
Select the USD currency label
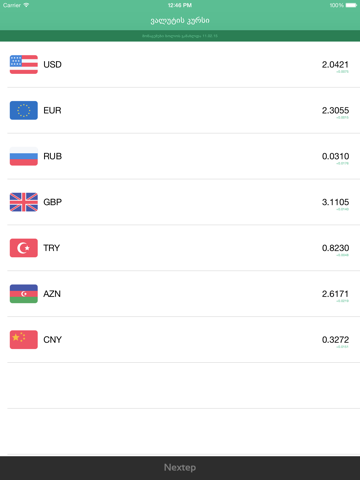pos(52,64)
